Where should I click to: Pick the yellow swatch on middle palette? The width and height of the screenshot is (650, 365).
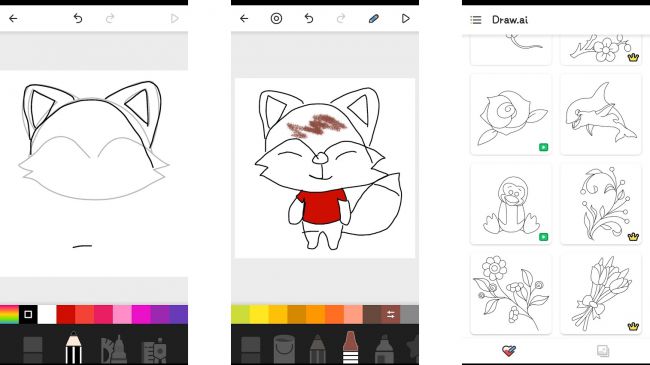pyautogui.click(x=259, y=314)
